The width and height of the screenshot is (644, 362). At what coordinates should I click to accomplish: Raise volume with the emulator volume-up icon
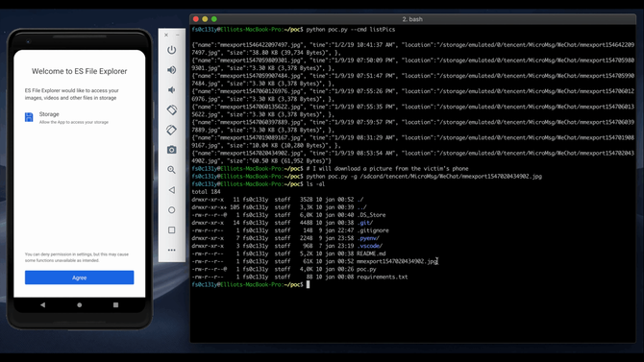(172, 70)
